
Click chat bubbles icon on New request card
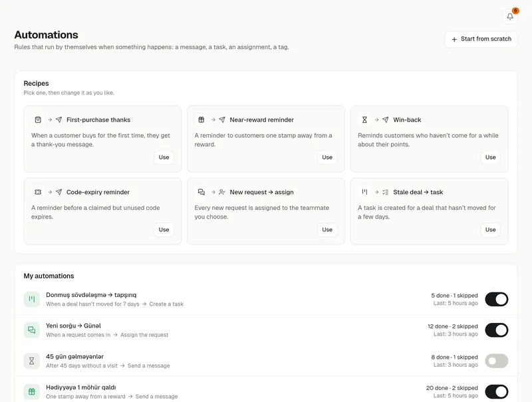coord(201,192)
